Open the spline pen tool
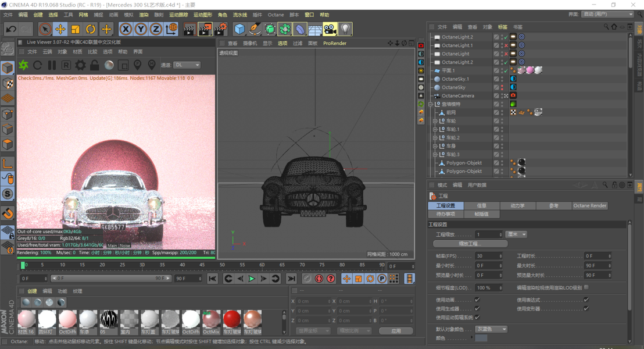Image resolution: width=644 pixels, height=349 pixels. coord(255,29)
